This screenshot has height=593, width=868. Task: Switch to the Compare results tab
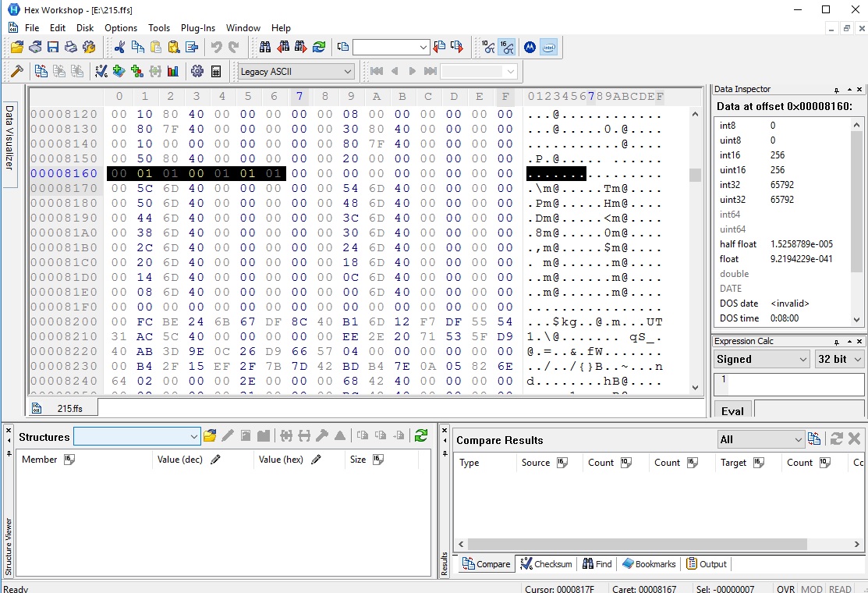[x=486, y=563]
